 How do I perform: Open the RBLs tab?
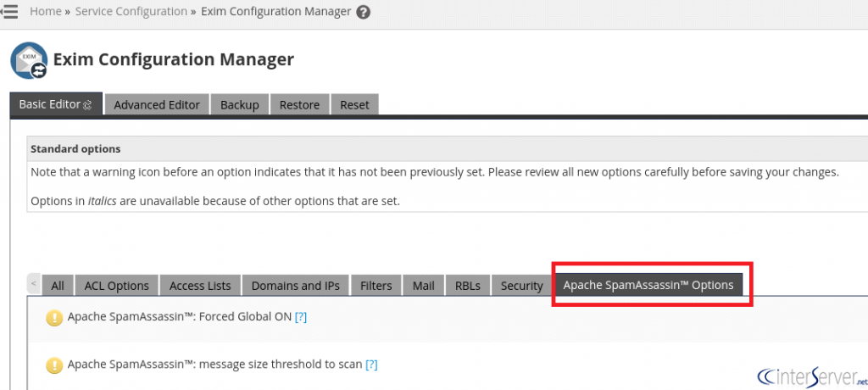(467, 286)
